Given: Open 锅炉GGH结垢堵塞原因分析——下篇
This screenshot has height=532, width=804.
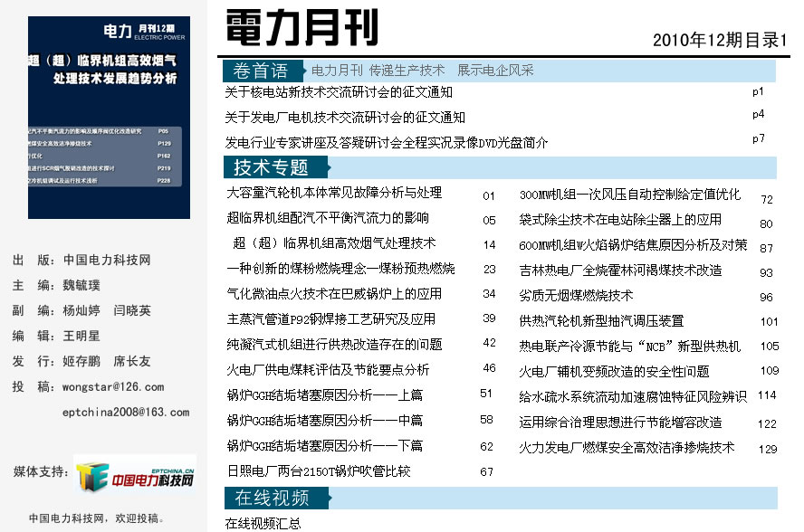Looking at the screenshot, I should pyautogui.click(x=324, y=446).
